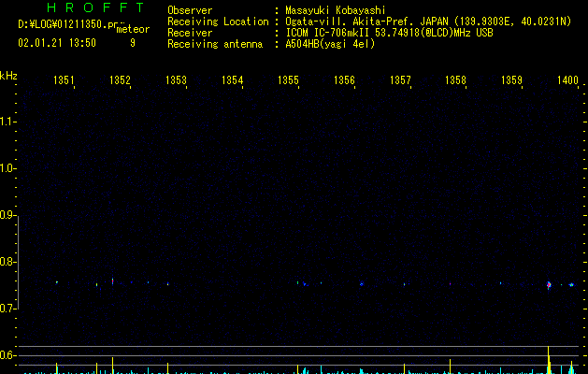Click the 1.1 kHz frequency label
Viewport: 588px width, 374px height.
tap(7, 122)
